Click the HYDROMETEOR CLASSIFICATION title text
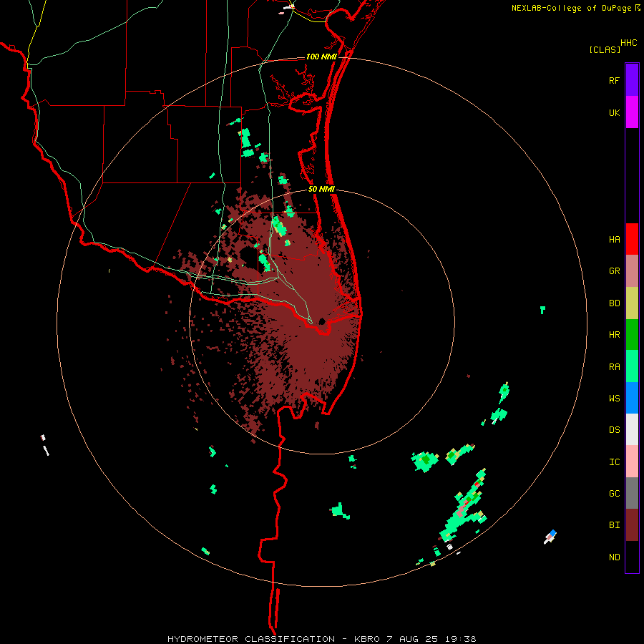 click(x=251, y=639)
